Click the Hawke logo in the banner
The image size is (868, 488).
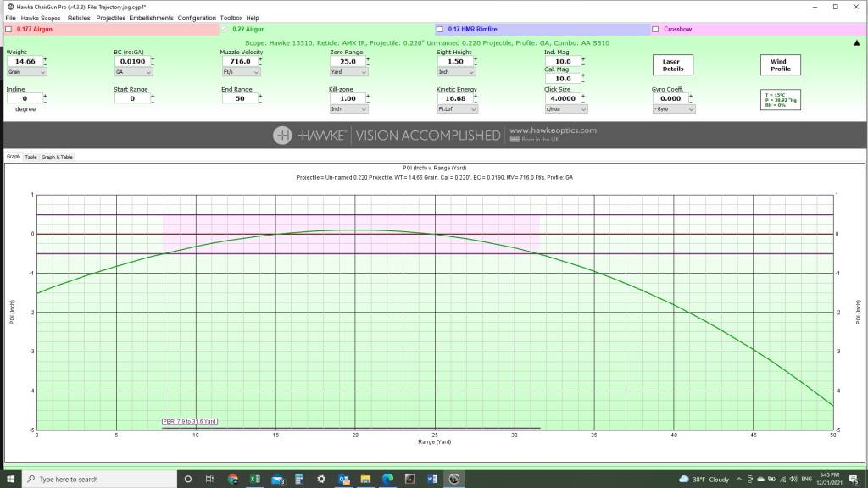[x=282, y=135]
